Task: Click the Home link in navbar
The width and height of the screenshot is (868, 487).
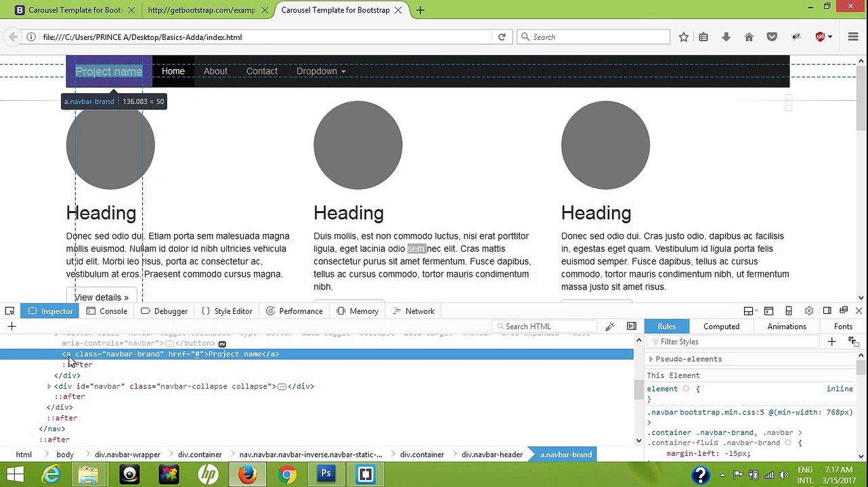Action: tap(173, 71)
